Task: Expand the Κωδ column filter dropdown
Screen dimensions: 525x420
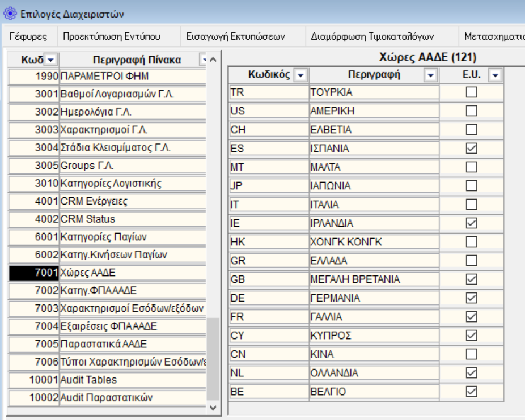Action: 50,60
